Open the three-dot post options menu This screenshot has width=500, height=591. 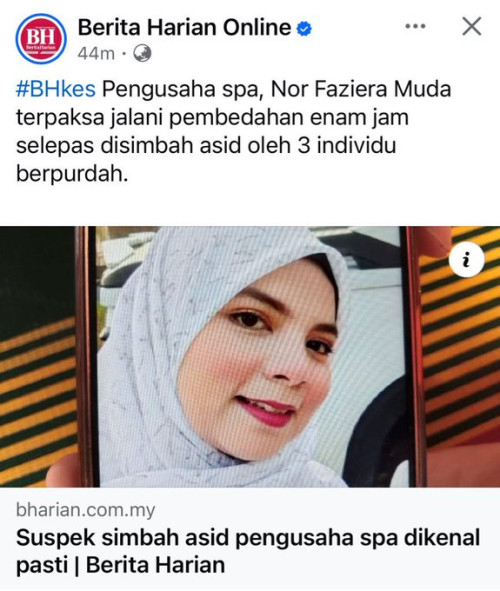tap(415, 26)
